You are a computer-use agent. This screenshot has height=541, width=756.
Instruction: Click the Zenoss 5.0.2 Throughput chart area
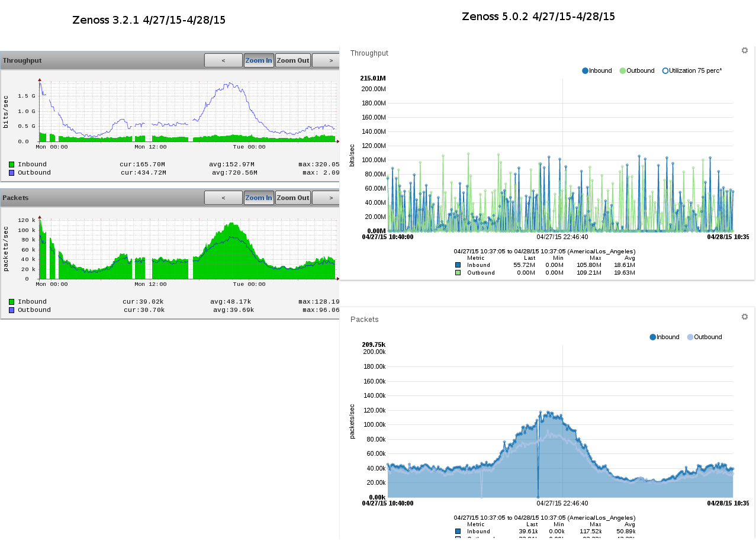tap(560, 156)
